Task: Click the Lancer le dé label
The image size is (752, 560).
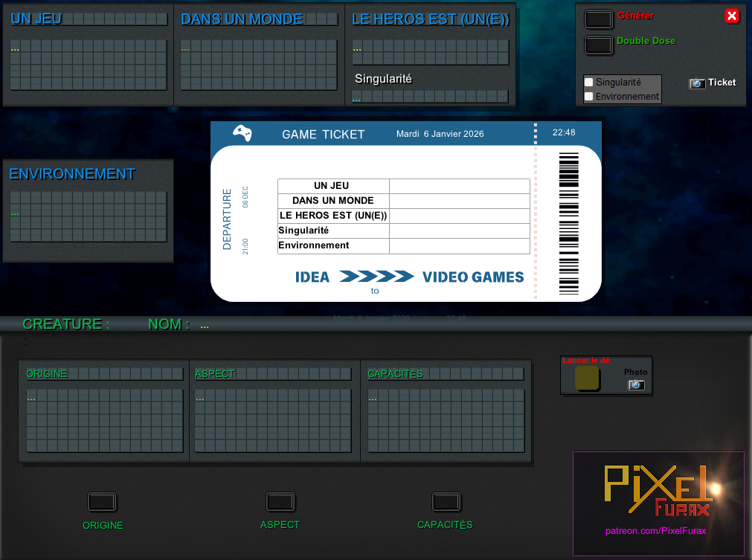Action: (586, 360)
